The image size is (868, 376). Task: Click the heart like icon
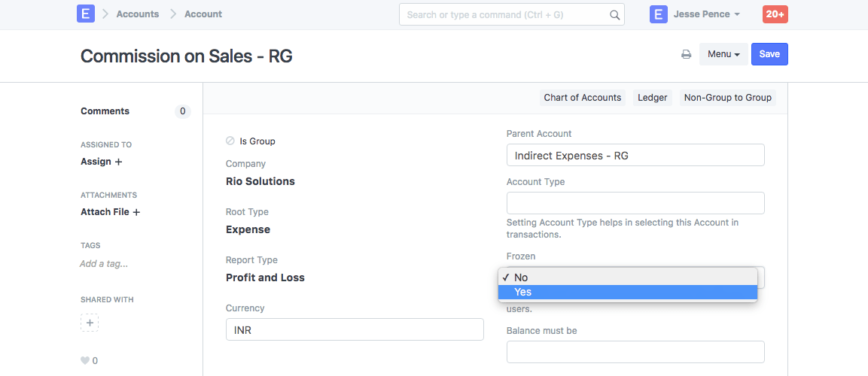pyautogui.click(x=85, y=361)
